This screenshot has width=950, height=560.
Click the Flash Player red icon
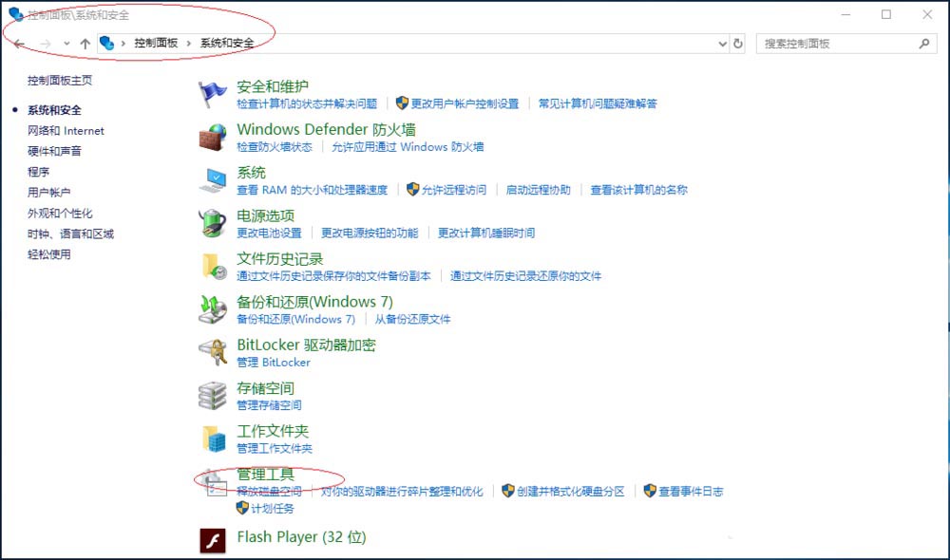point(213,540)
